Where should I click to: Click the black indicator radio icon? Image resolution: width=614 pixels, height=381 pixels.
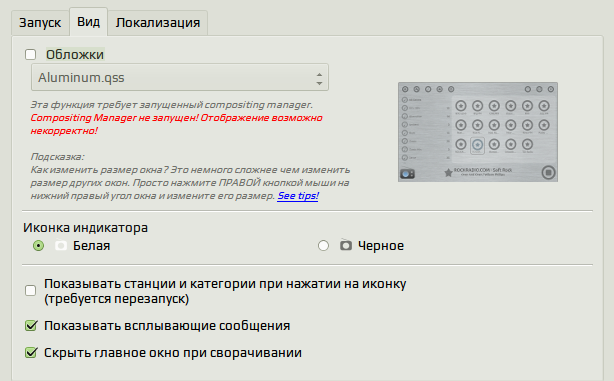click(x=345, y=245)
